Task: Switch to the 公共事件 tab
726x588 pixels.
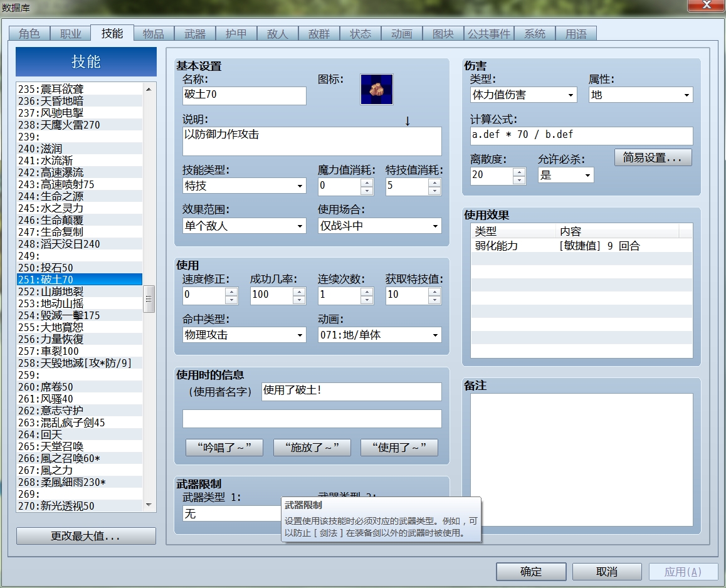Action: click(488, 34)
